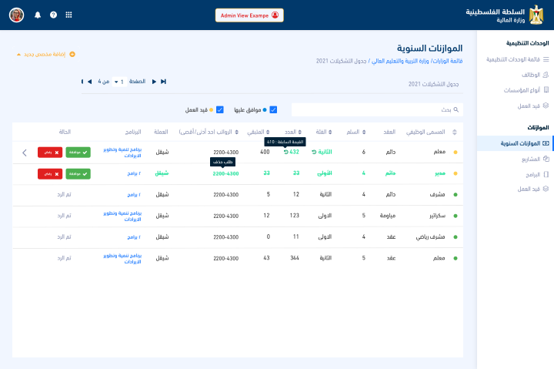Expand the first معلم row chevron
Viewport: 554px width, 369px height.
(x=24, y=153)
